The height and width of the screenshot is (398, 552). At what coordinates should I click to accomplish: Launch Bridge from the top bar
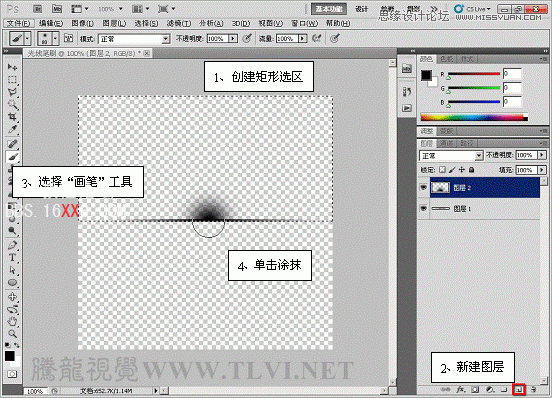38,9
